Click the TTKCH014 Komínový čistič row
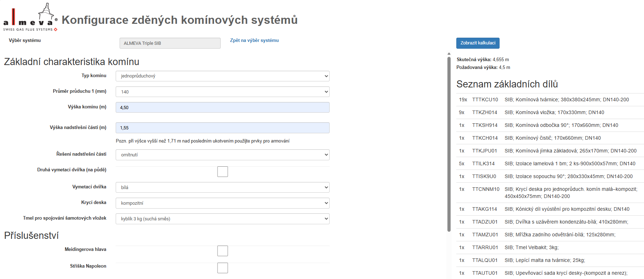This screenshot has width=644, height=279. tap(550, 138)
